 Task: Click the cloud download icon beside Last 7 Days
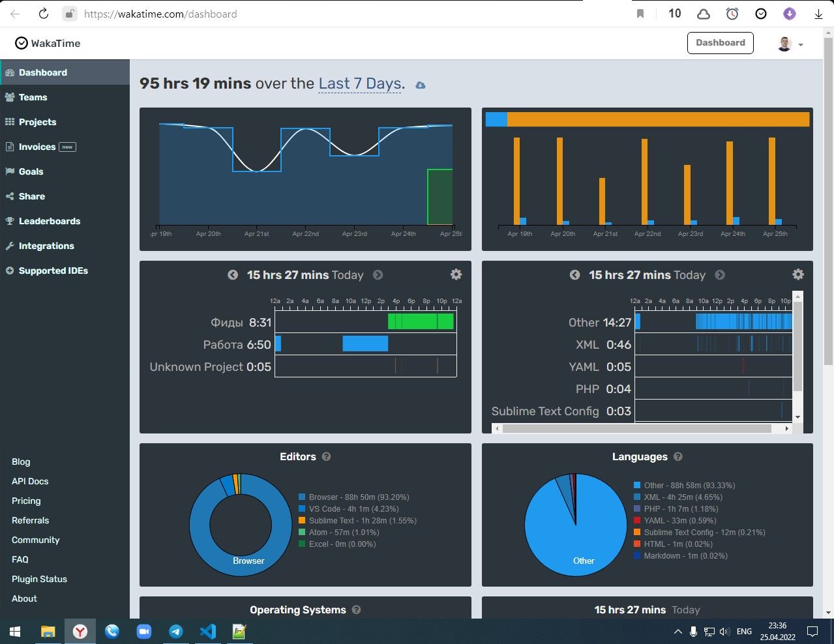click(421, 85)
